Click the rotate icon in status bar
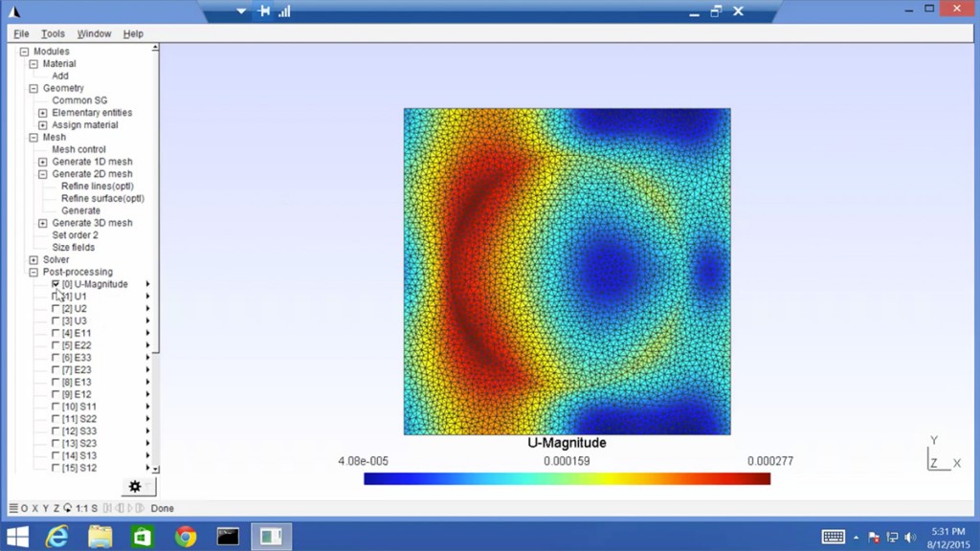The height and width of the screenshot is (551, 980). [x=68, y=508]
